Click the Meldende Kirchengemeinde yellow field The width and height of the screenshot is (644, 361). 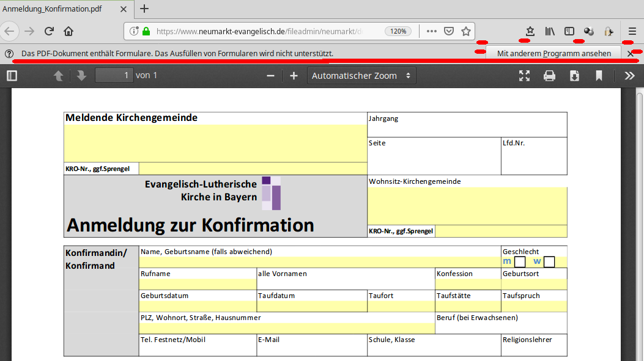click(x=215, y=143)
